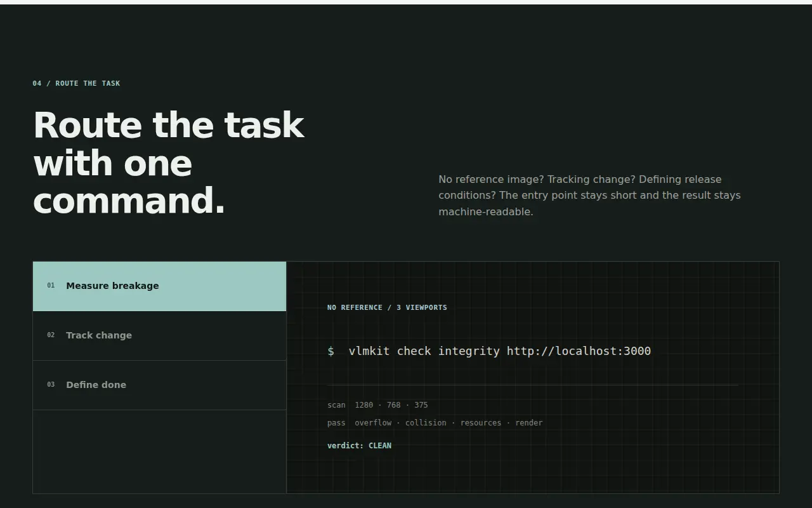Click the word 'render' in pass line
This screenshot has width=812, height=508.
[x=529, y=423]
